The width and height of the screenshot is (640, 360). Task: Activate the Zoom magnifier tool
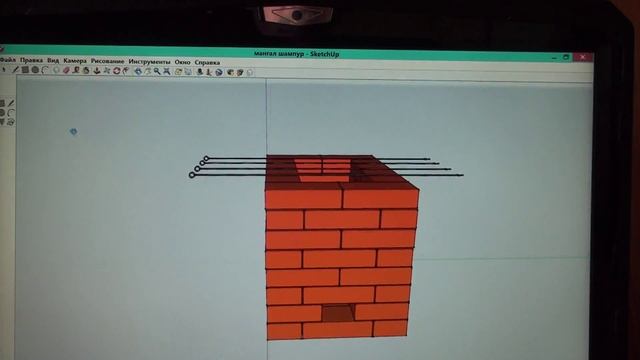pyautogui.click(x=157, y=71)
